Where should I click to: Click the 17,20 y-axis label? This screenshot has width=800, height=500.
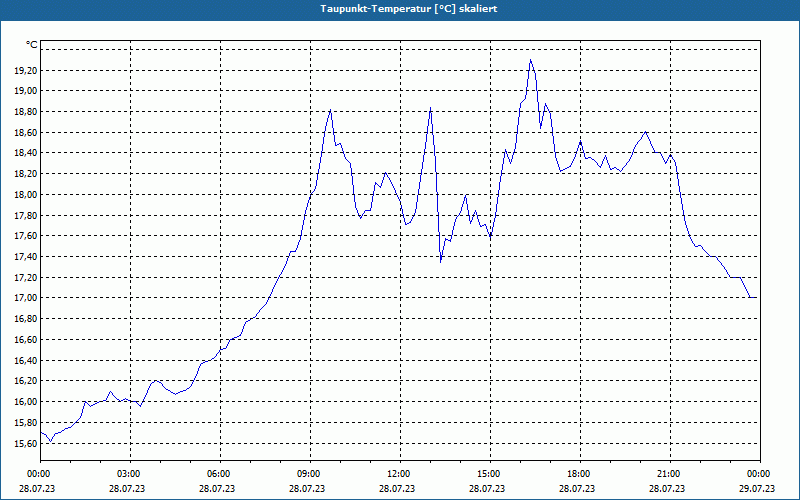pos(27,278)
